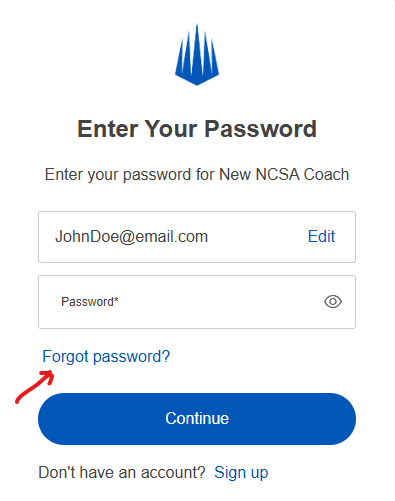The image size is (395, 501).
Task: Click the red arrow annotation
Action: 35,386
